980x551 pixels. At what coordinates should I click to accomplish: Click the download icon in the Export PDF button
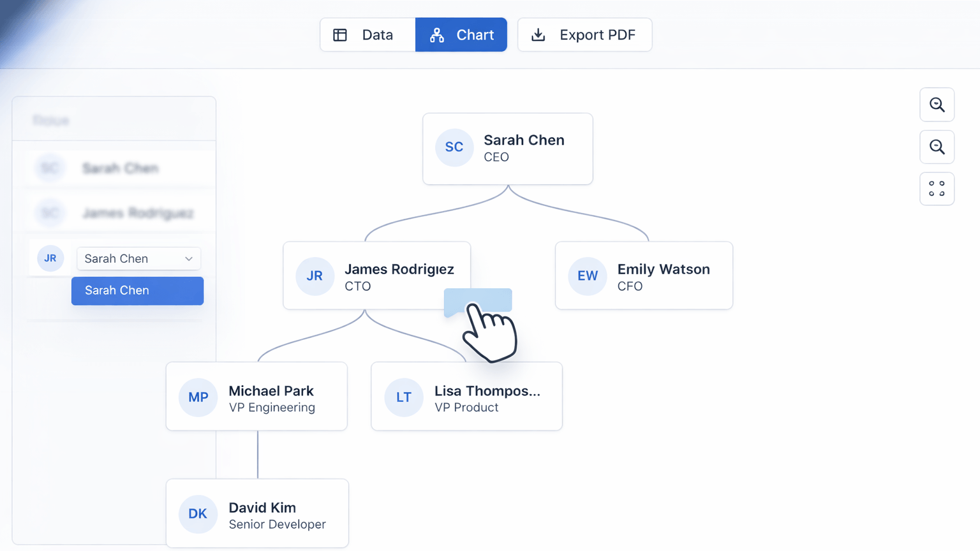pos(538,34)
